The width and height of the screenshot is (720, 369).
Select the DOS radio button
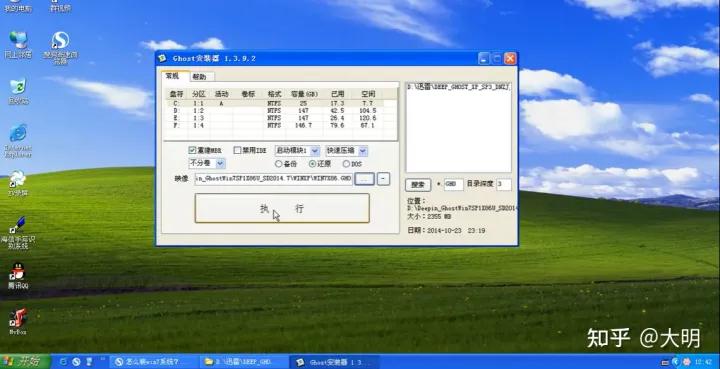346,164
